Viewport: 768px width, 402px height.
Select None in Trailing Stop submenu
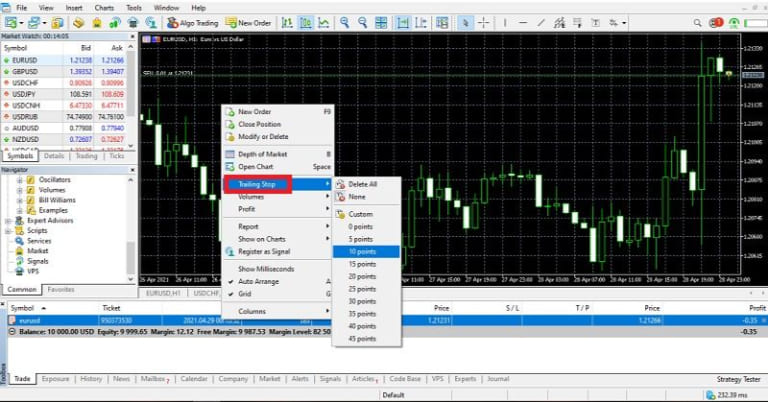357,197
